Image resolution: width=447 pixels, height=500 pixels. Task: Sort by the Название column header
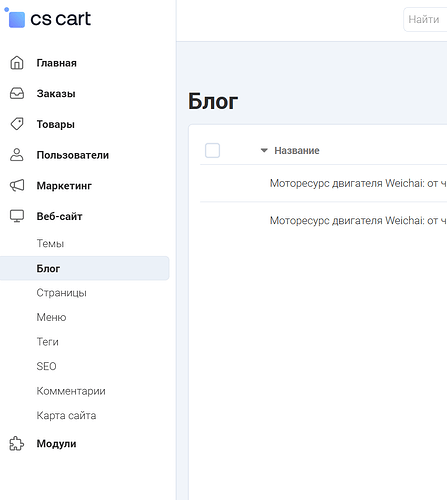pyautogui.click(x=297, y=151)
